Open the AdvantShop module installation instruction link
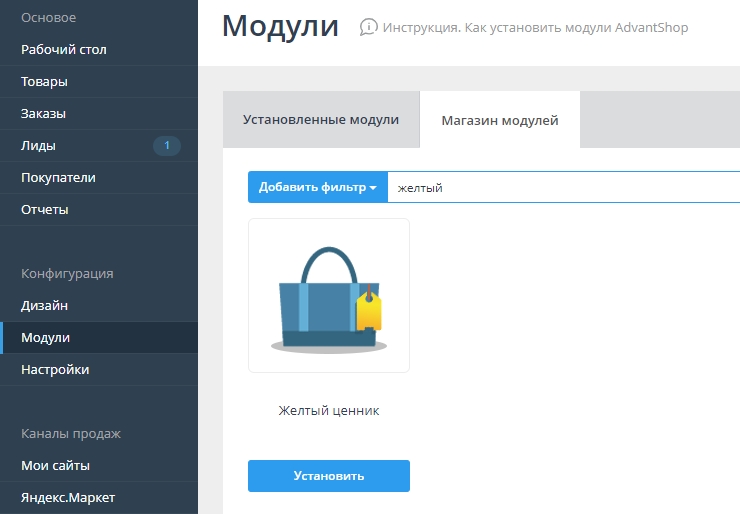 click(535, 27)
